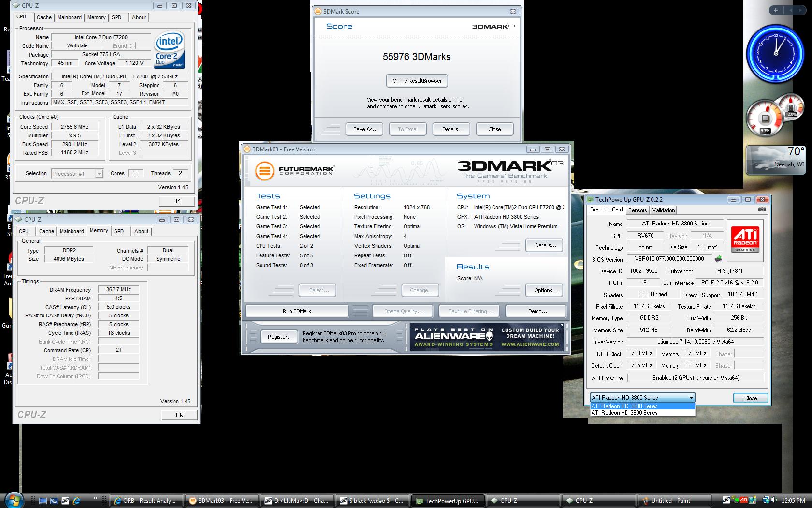Click the weather gadget showing 70° Neenah, WI

(776, 160)
